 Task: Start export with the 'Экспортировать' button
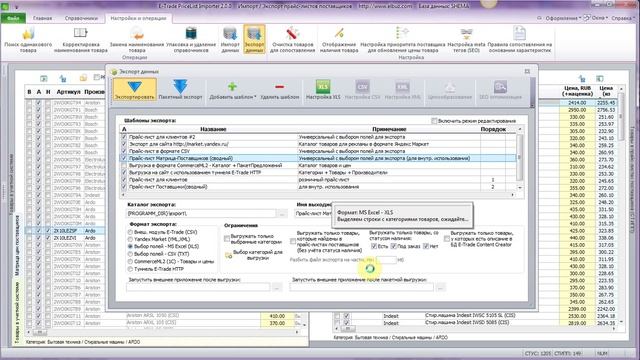pyautogui.click(x=135, y=89)
